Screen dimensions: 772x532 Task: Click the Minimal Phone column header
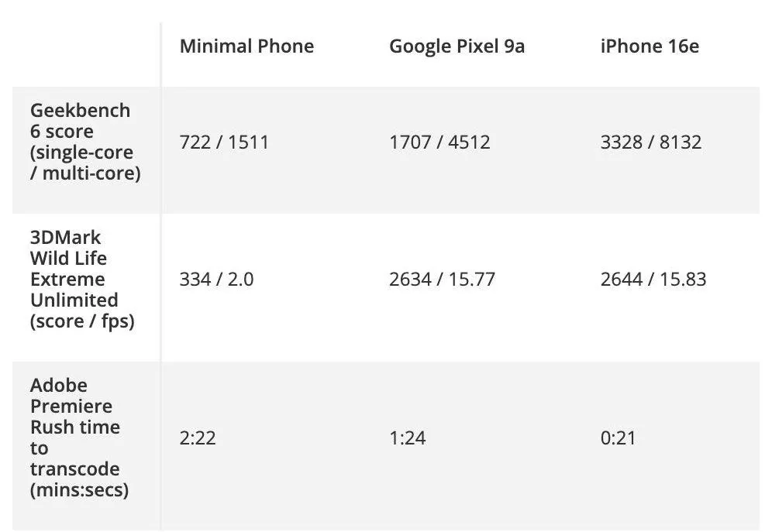point(246,46)
